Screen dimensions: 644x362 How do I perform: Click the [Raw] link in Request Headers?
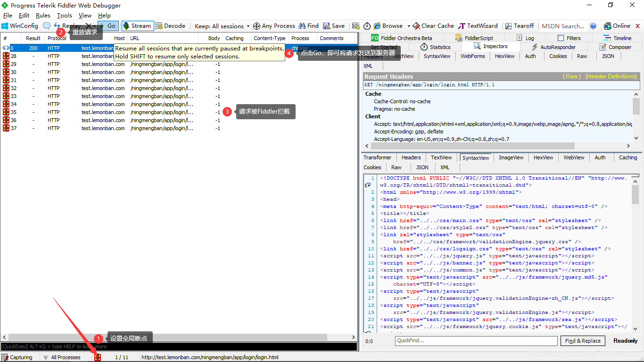click(x=572, y=76)
